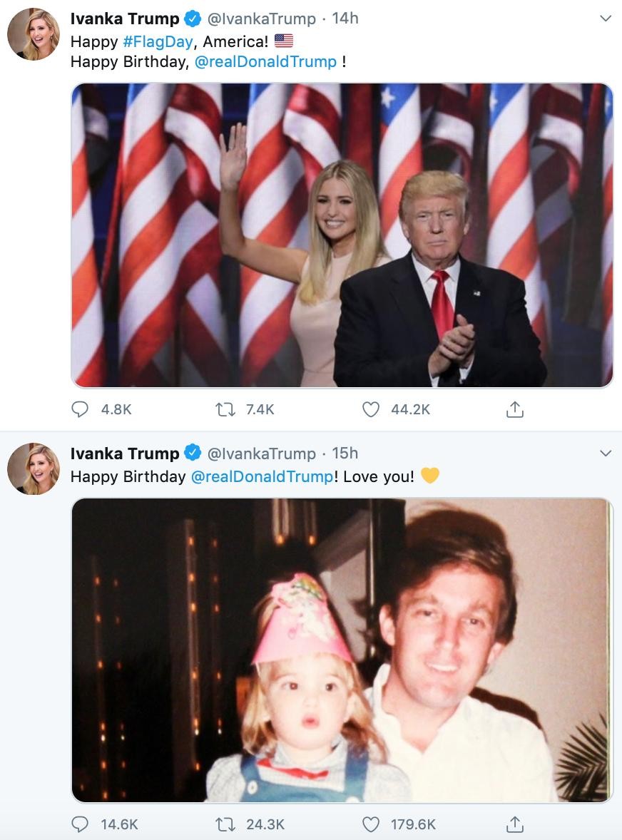Viewport: 622px width, 840px height.
Task: Open @realDonaldTrump mention in the Flag Day tweet
Action: [x=265, y=62]
